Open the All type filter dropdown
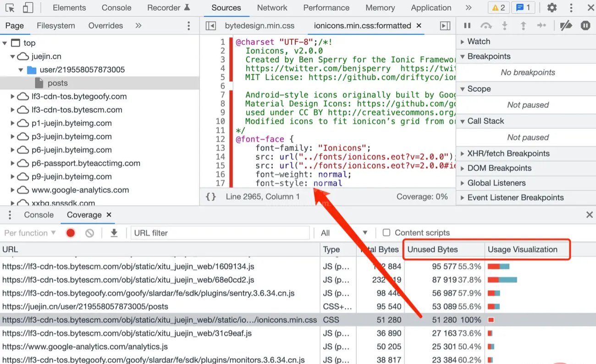 coord(344,233)
